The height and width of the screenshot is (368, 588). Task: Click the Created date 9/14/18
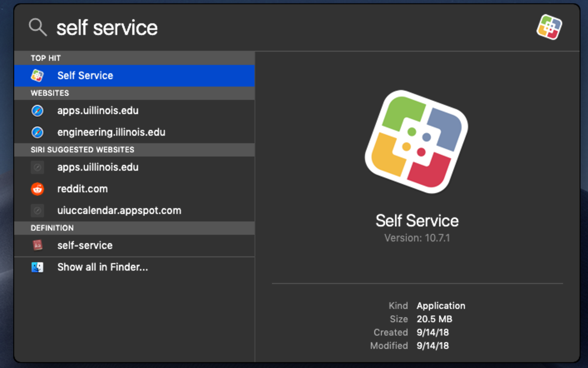coord(432,333)
